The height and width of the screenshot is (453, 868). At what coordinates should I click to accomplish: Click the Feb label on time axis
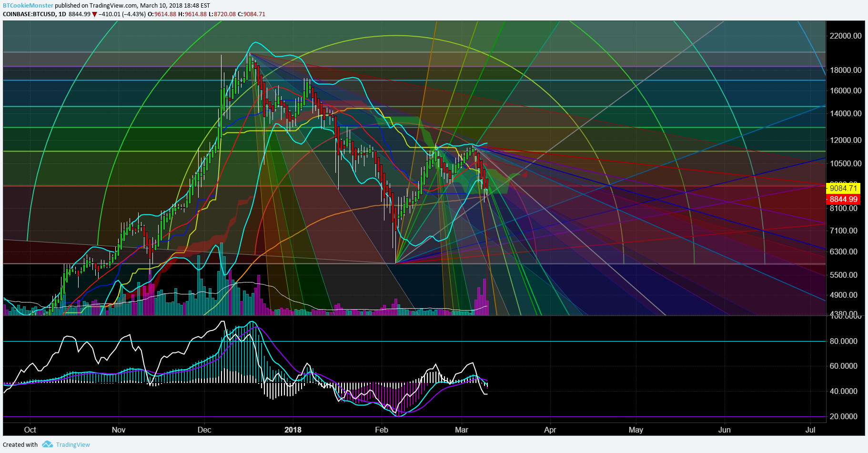click(x=382, y=430)
